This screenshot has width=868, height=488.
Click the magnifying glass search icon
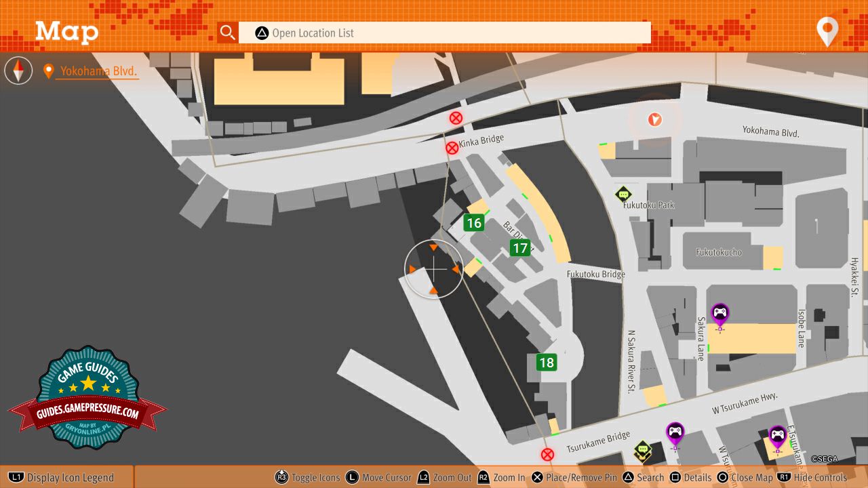(228, 33)
